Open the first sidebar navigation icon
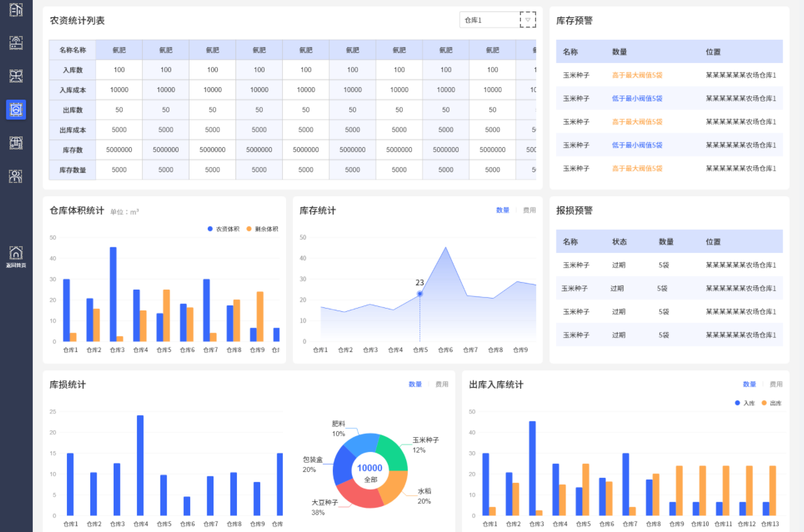 click(16, 11)
